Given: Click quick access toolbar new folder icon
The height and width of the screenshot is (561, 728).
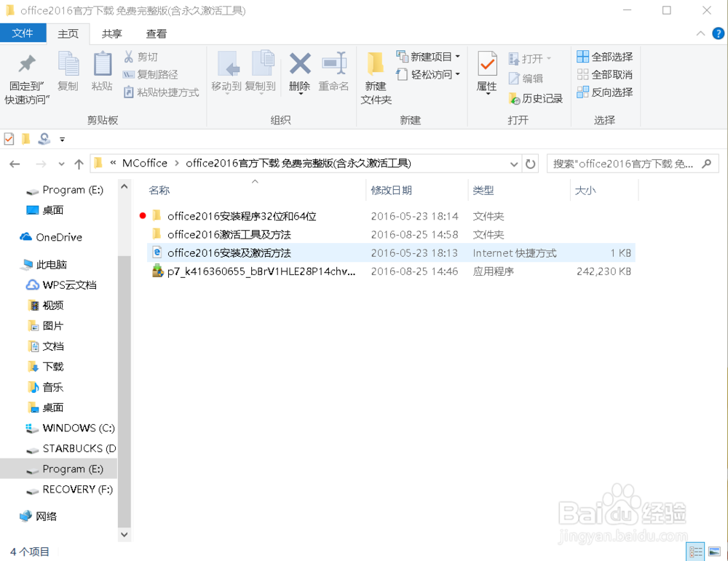Looking at the screenshot, I should pos(26,139).
